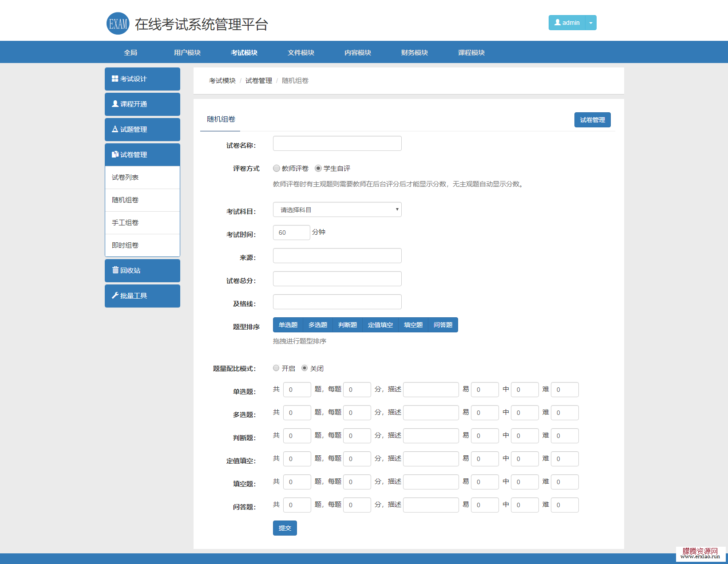Open 试卷列表 in the sidebar
Screen dimensions: 728x564
[142, 177]
